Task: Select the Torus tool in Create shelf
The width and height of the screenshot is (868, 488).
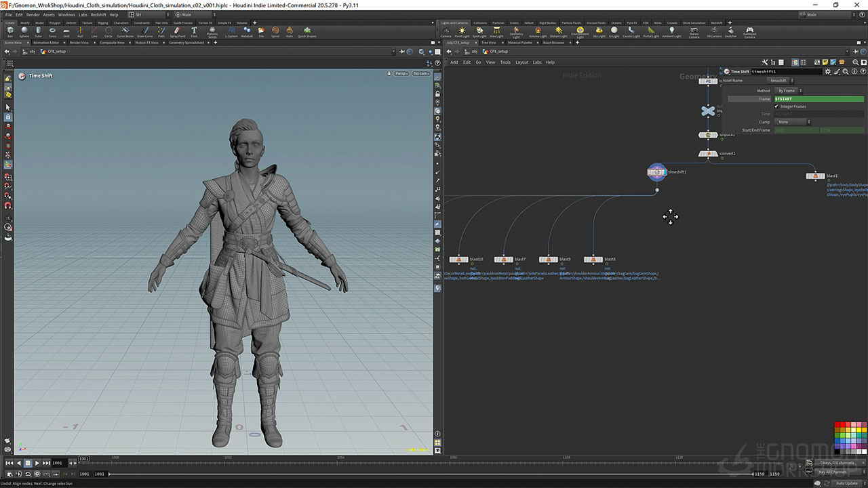Action: tap(52, 32)
